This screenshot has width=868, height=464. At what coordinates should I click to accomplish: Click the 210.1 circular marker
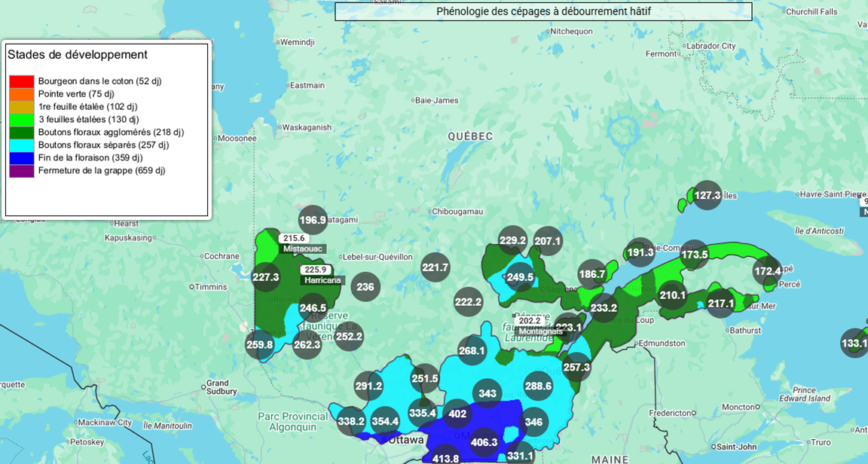tap(673, 295)
